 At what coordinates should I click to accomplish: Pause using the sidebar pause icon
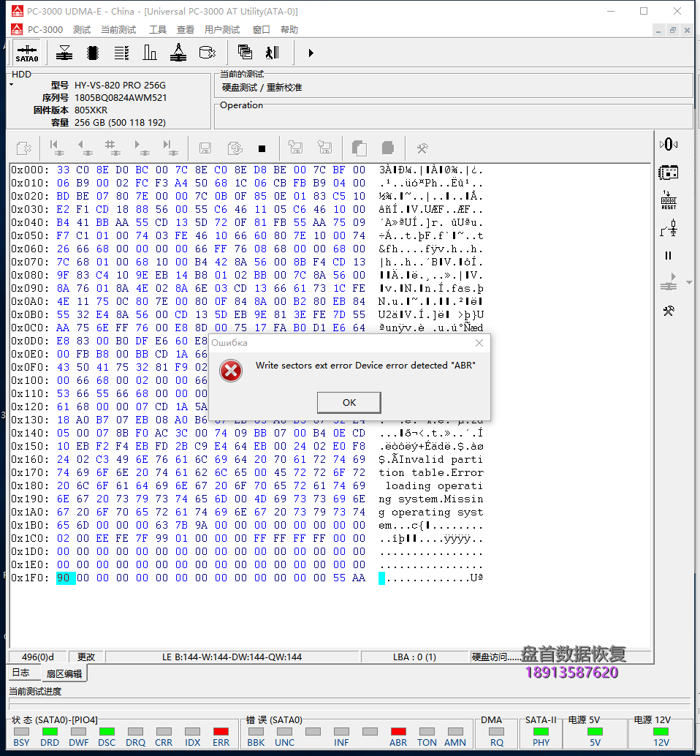click(668, 256)
